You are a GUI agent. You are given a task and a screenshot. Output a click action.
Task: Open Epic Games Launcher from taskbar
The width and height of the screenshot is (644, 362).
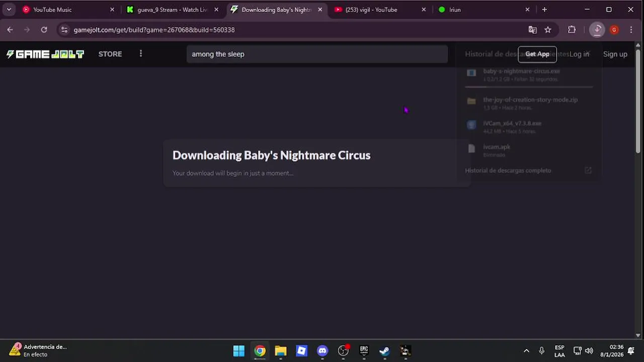364,350
